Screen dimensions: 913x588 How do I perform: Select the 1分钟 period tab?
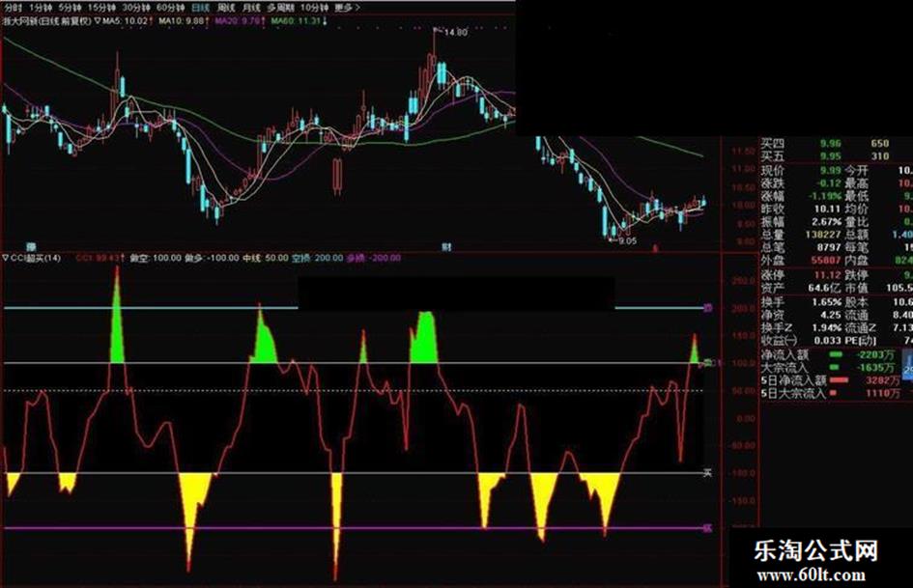coord(41,8)
